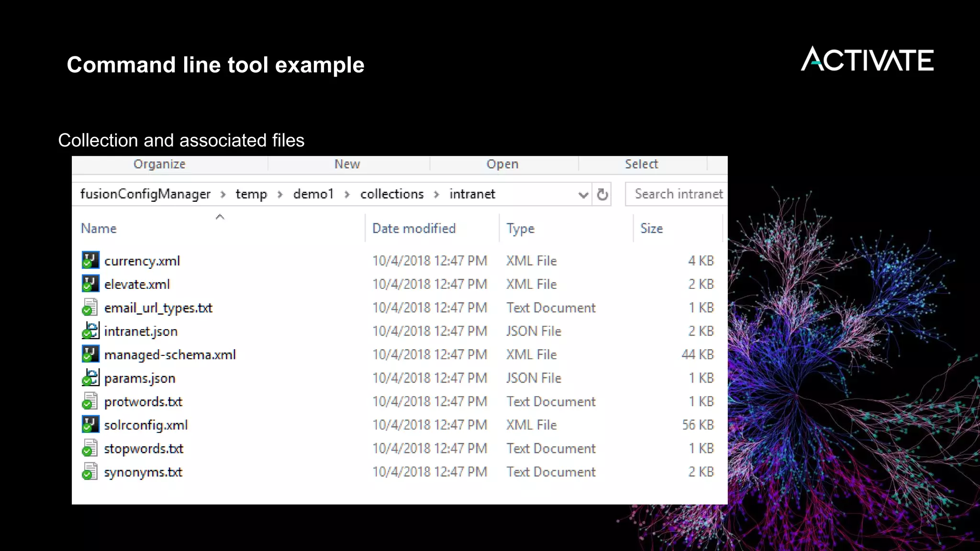Sort files by Size column
Image resolution: width=980 pixels, height=551 pixels.
pyautogui.click(x=651, y=229)
